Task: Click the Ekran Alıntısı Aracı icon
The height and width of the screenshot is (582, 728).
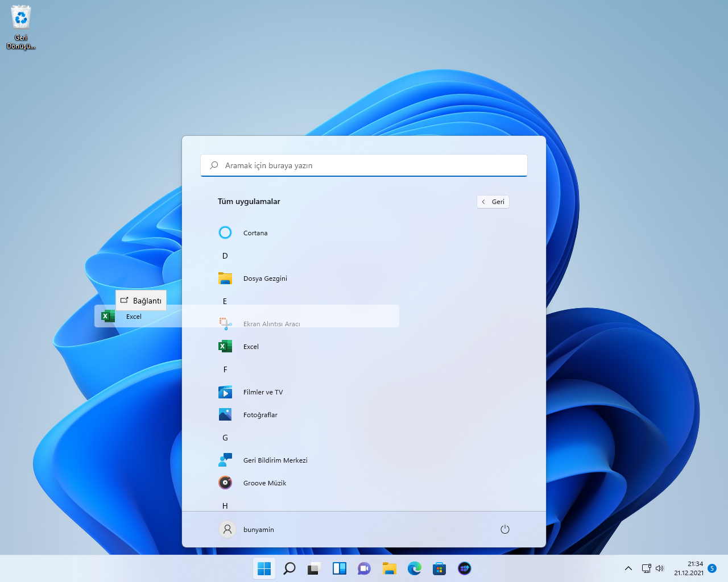Action: click(225, 324)
